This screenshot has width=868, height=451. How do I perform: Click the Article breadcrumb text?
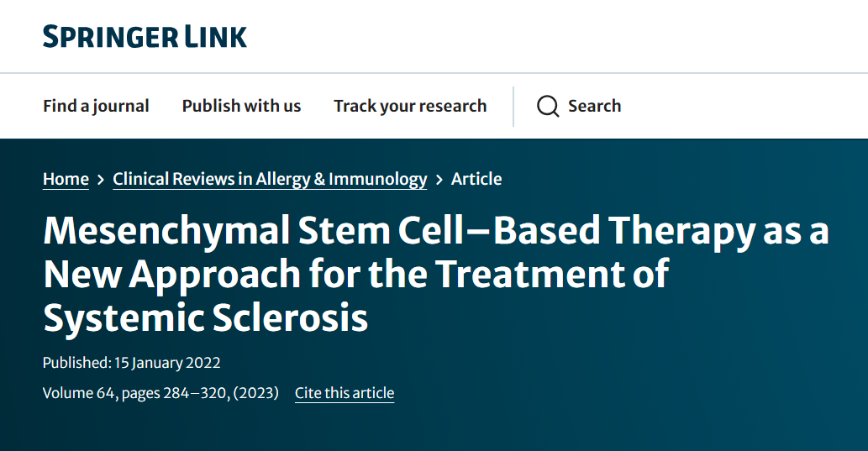(476, 179)
